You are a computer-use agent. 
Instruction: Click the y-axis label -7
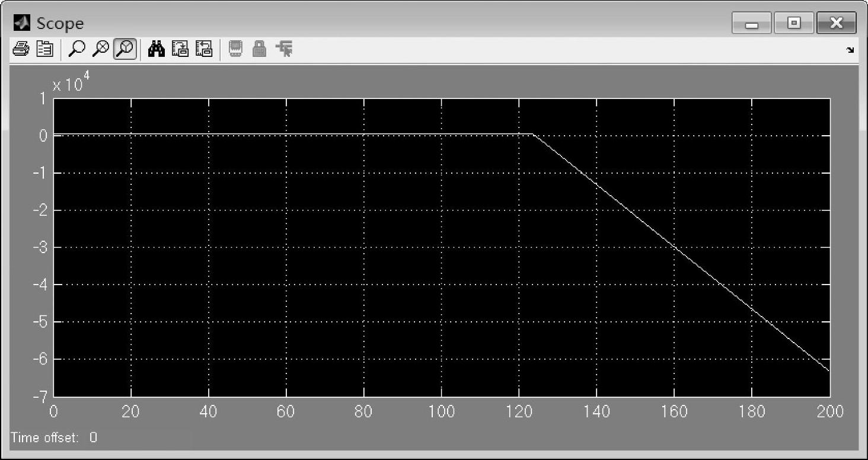[x=40, y=396]
